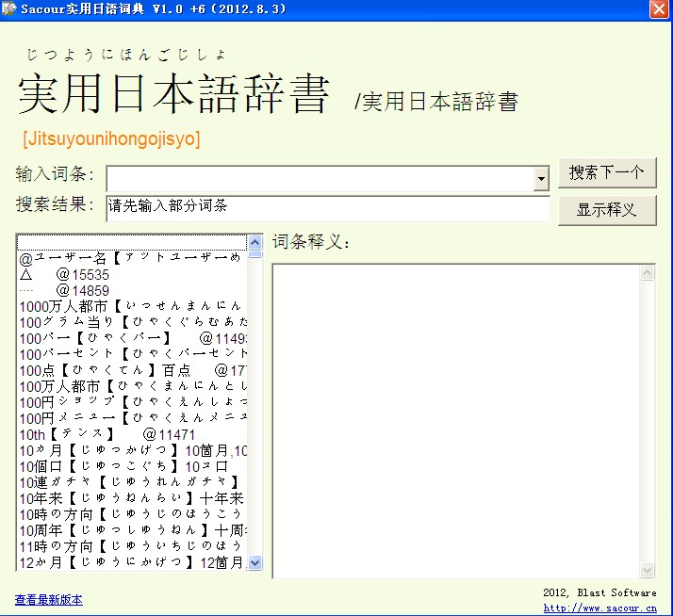Click the word list scroll up arrow
This screenshot has width=673, height=616.
[x=254, y=242]
